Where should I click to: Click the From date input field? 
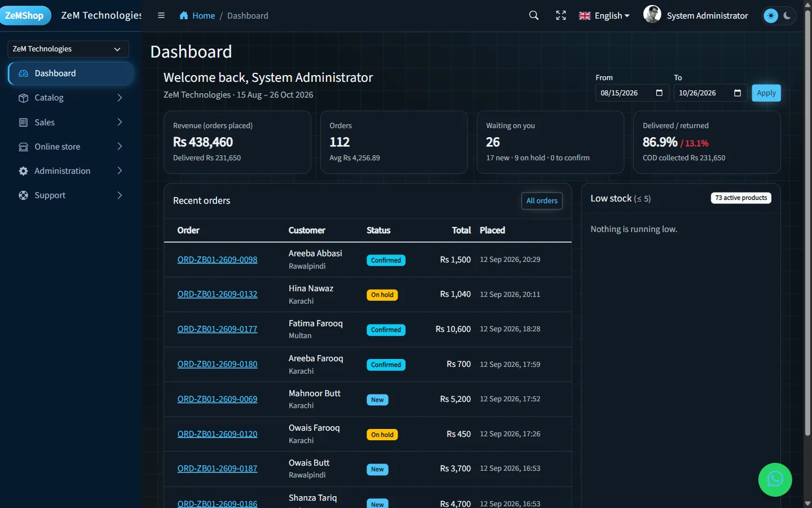[632, 93]
